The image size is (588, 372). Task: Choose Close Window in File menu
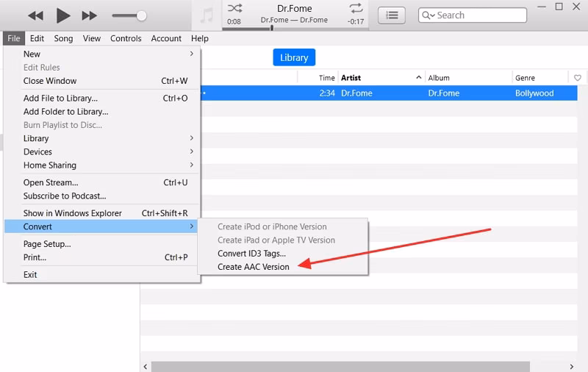[101, 81]
